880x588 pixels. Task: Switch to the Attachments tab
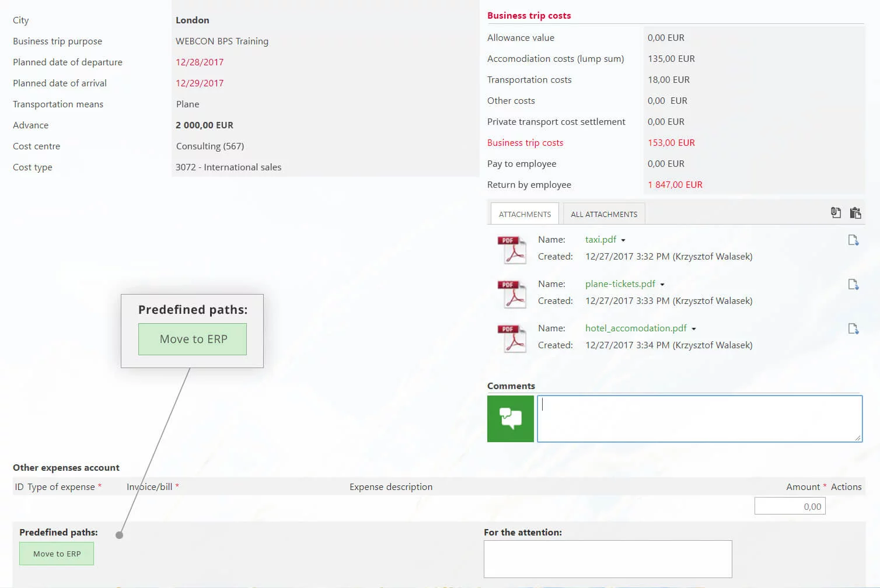[525, 214]
